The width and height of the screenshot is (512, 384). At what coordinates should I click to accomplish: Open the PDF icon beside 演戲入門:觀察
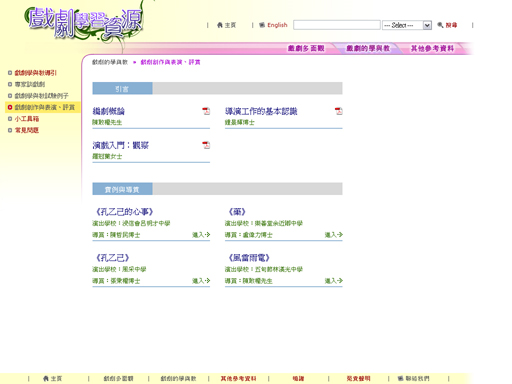coord(206,145)
